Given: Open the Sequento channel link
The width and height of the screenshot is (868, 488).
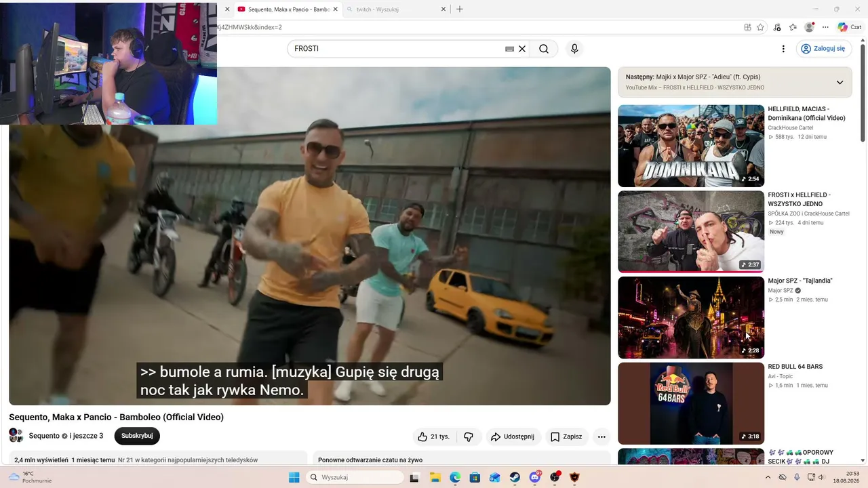Looking at the screenshot, I should 44,436.
